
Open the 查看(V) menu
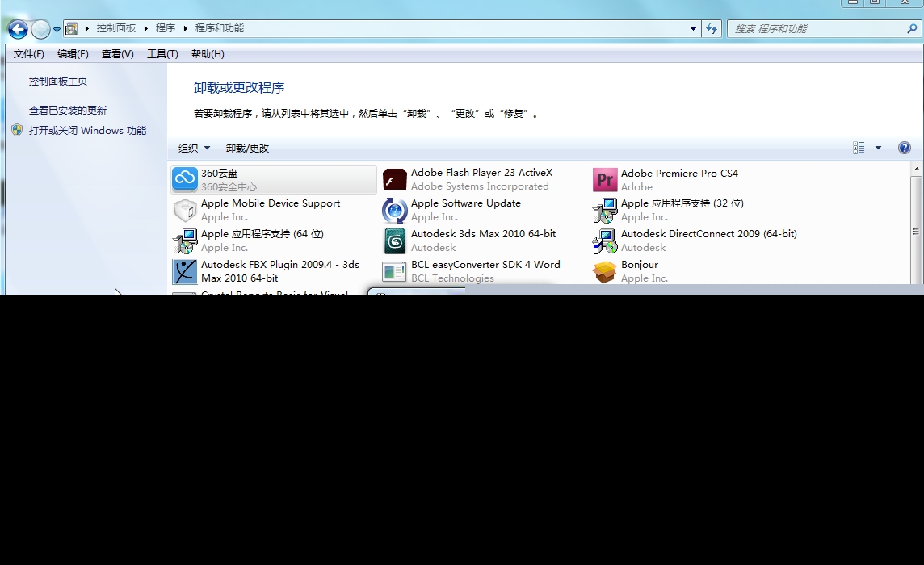117,53
